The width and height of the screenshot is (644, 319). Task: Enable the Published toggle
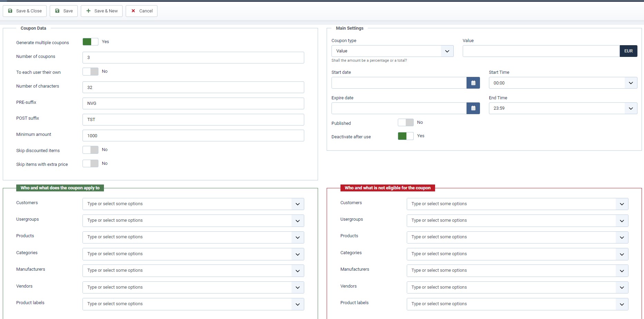405,122
